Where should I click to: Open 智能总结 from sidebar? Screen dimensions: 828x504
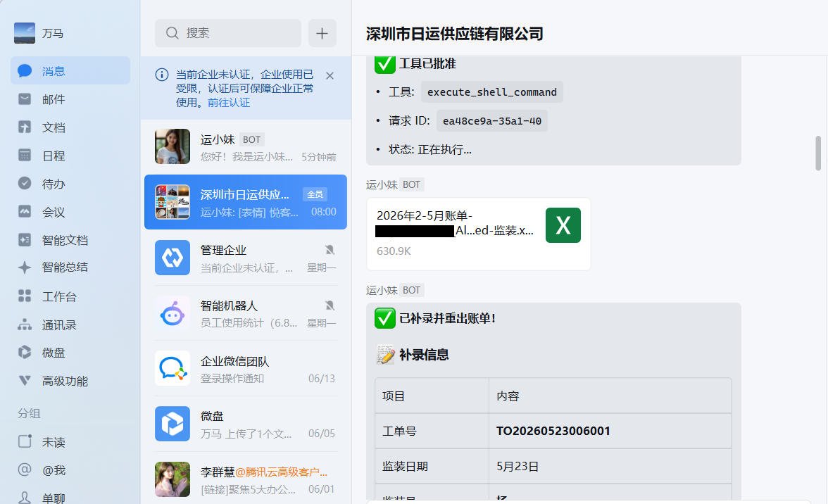tap(65, 267)
